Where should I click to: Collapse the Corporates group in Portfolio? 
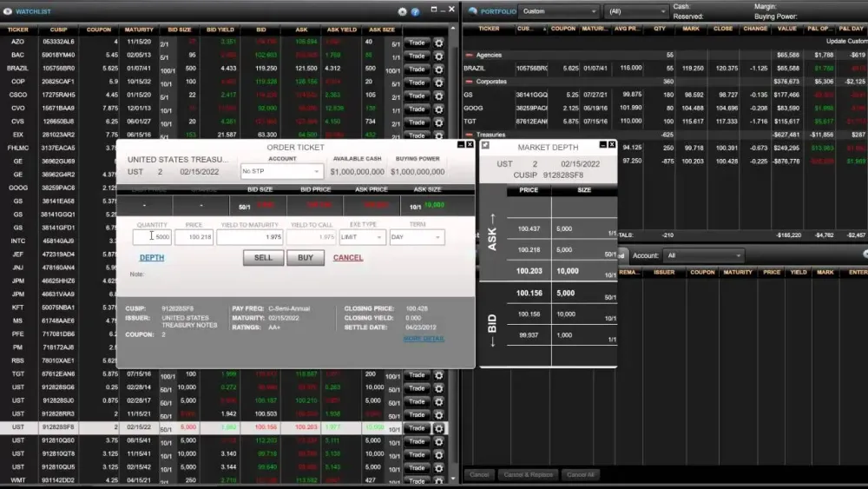pos(470,82)
